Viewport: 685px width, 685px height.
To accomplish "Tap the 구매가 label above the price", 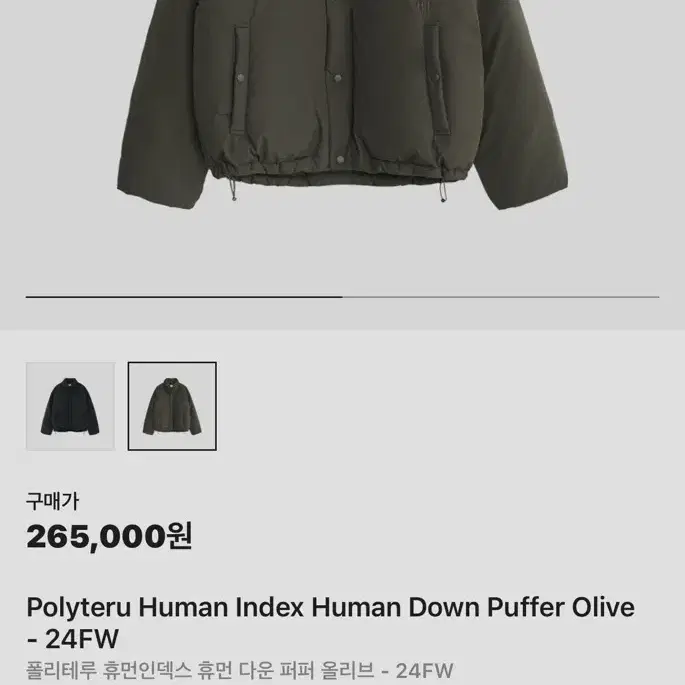I will point(52,502).
